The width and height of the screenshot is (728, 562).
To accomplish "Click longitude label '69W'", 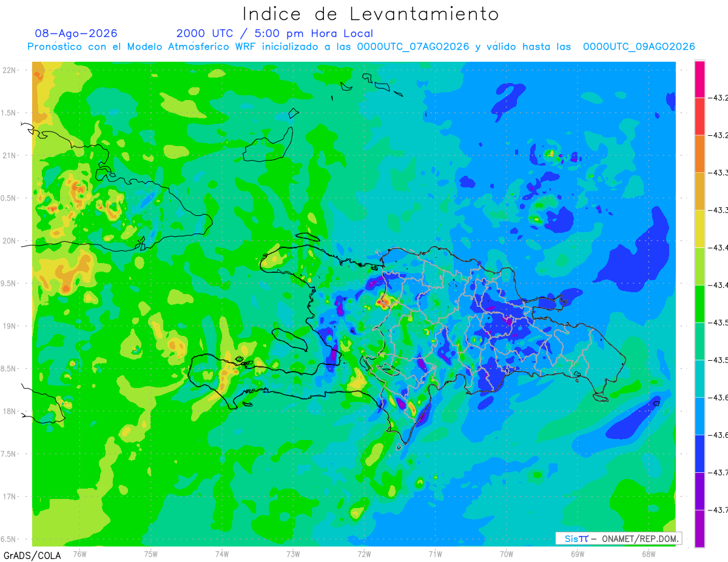I will click(x=577, y=554).
